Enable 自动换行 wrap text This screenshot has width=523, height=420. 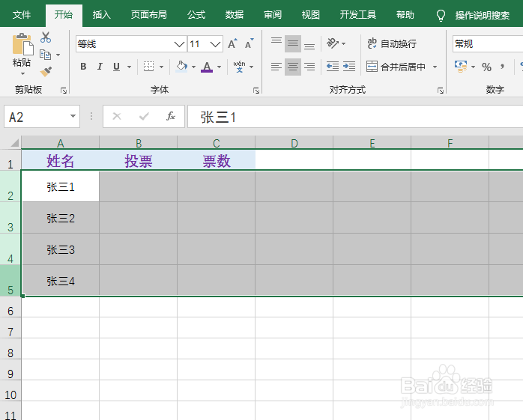tap(392, 43)
